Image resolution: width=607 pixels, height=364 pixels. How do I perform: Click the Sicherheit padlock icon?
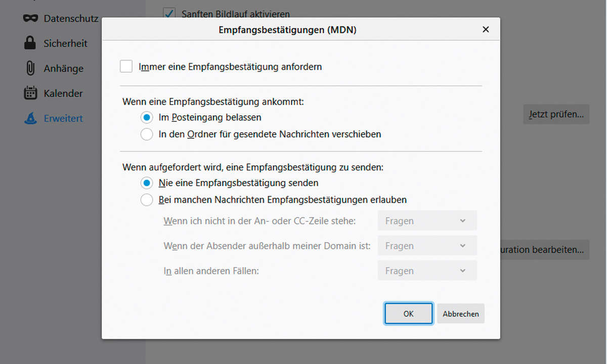(x=30, y=43)
